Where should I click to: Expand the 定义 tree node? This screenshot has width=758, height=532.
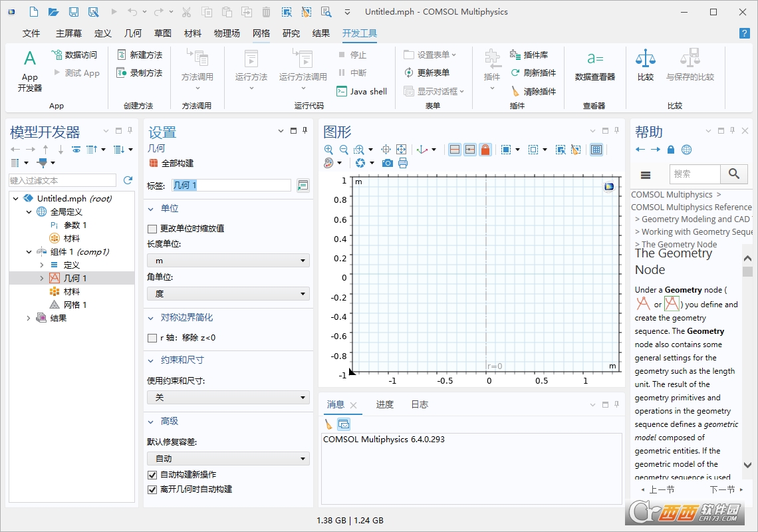coord(42,265)
